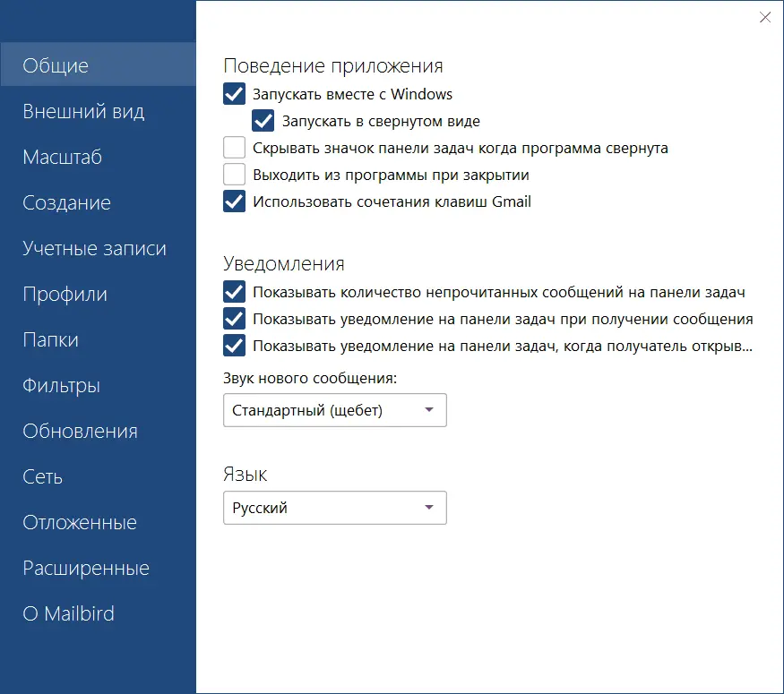Toggle notification when recipient opens message
Screen dimensions: 784x694
[x=235, y=346]
